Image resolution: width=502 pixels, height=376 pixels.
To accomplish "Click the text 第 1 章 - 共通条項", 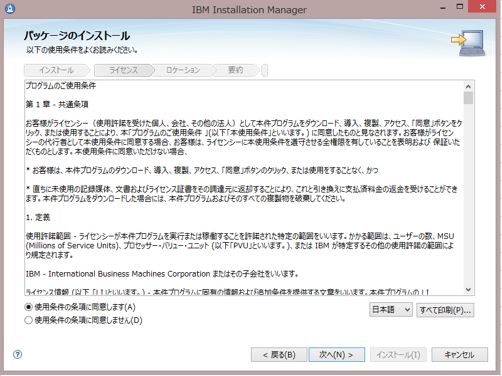I will 57,104.
